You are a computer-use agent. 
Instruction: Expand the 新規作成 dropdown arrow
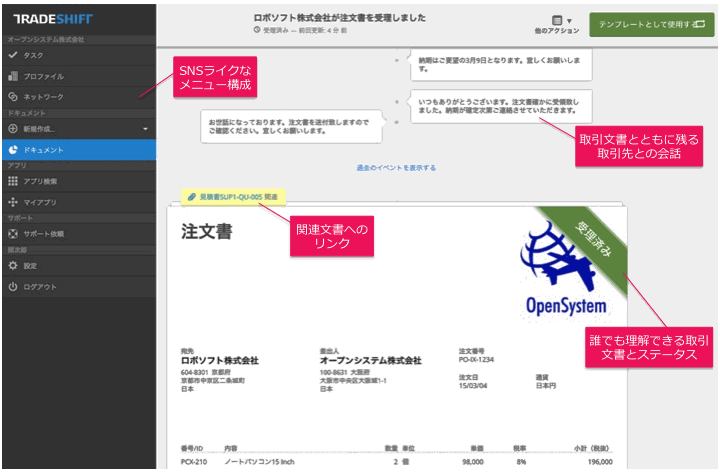point(145,129)
